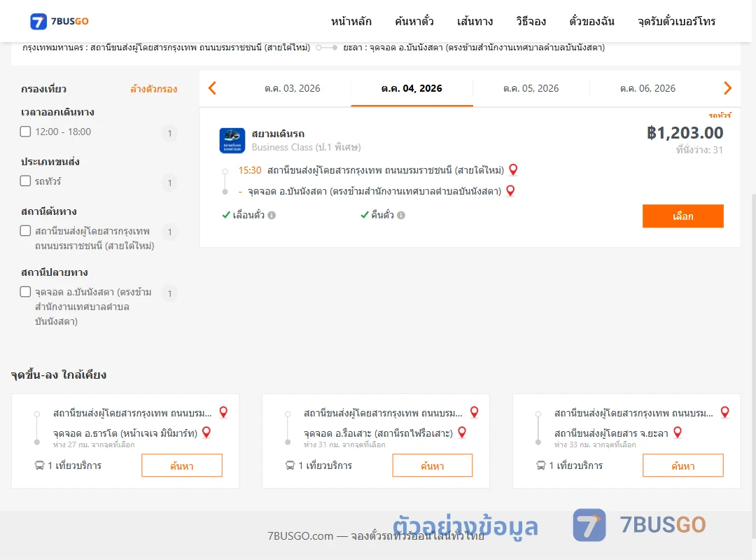756x560 pixels.
Task: Click Business Class (ป.1 พิเศษ) text
Action: tap(306, 147)
